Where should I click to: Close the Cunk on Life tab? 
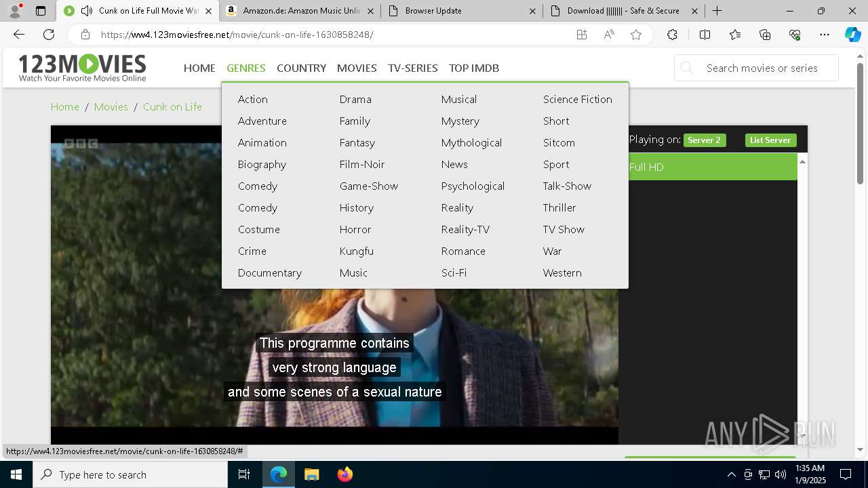(x=208, y=11)
